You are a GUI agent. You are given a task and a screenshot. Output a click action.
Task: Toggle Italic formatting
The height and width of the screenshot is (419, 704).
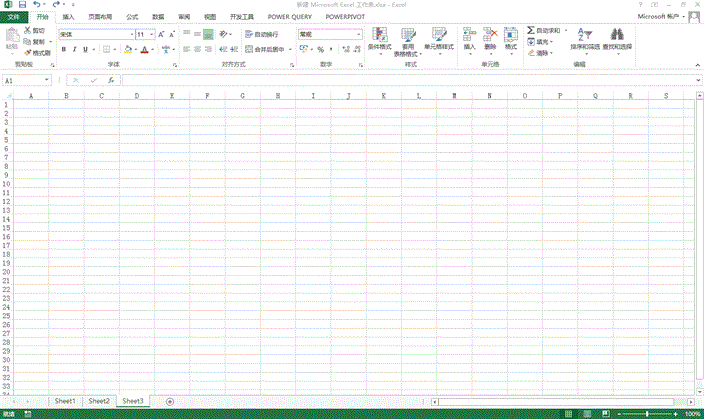[74, 49]
